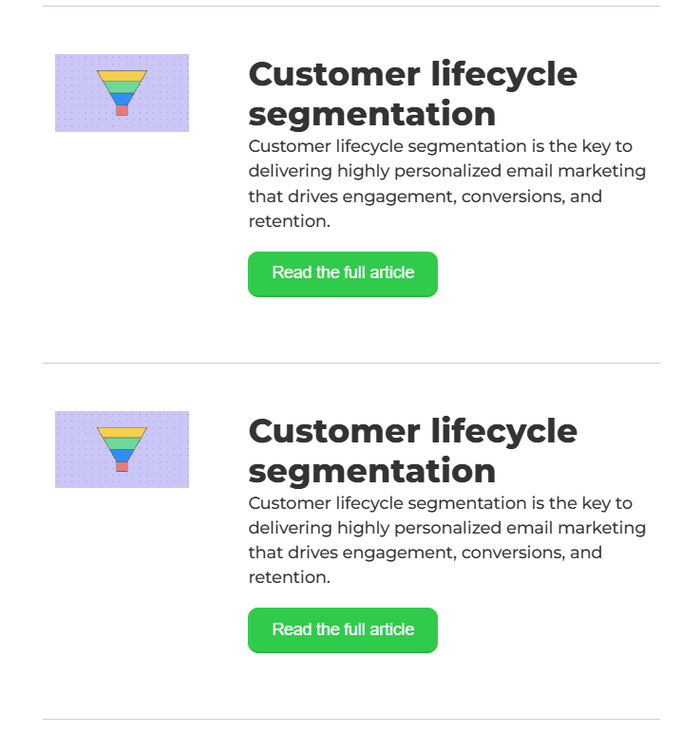Click the yellow funnel segment in the second article image
The image size is (700, 732).
(122, 432)
